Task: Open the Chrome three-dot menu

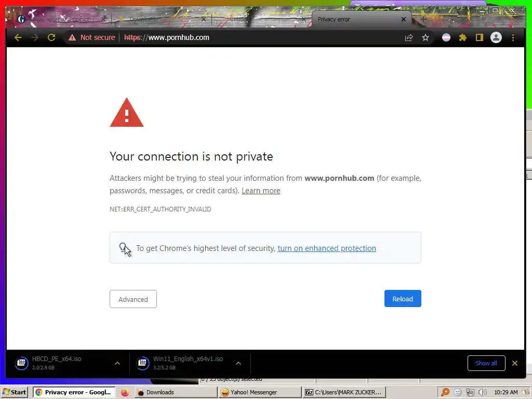Action: (513, 37)
